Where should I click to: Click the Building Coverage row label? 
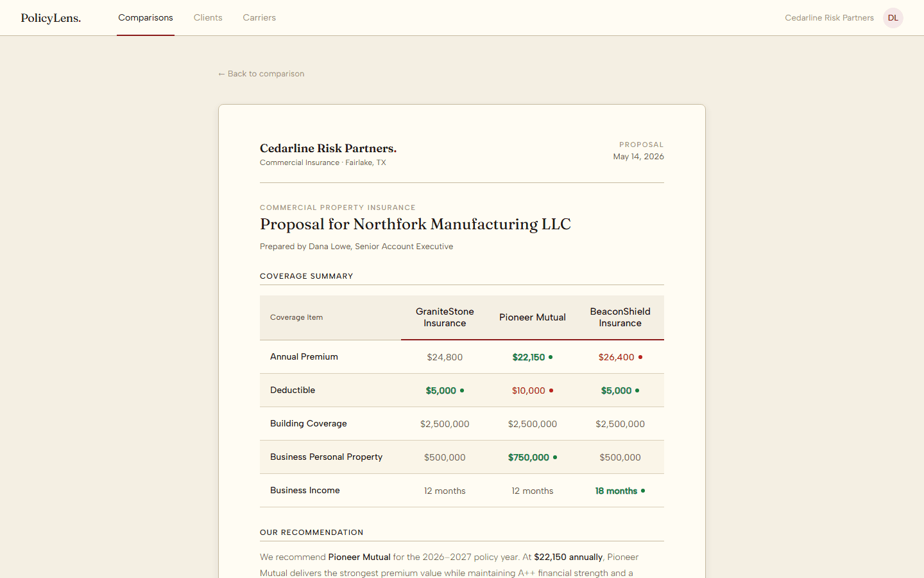click(x=309, y=424)
